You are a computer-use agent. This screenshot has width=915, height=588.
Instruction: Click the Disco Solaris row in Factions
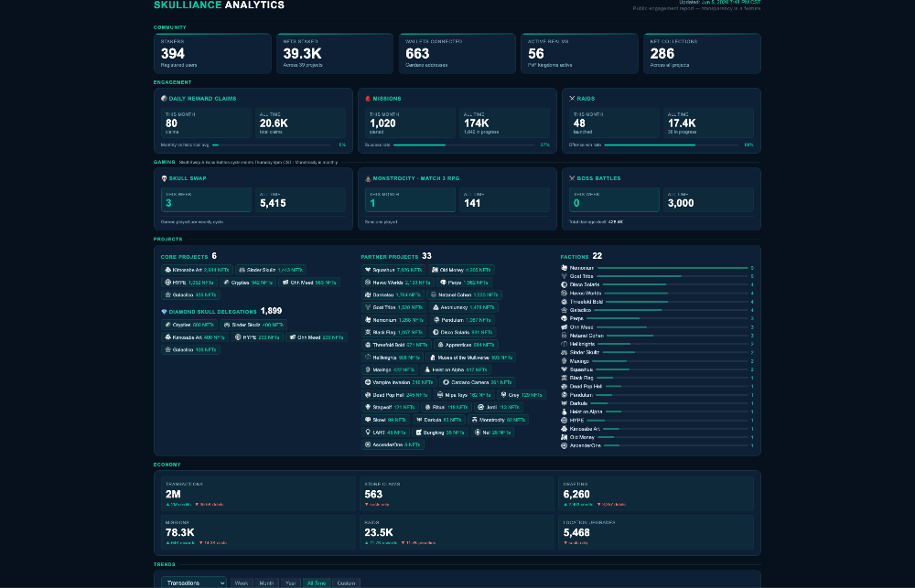(657, 284)
